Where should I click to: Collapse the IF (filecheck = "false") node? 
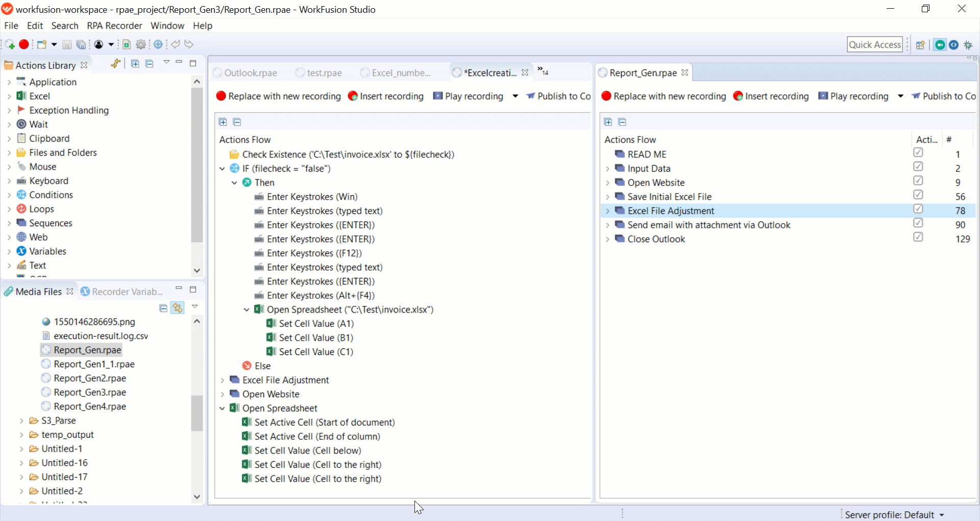tap(222, 169)
